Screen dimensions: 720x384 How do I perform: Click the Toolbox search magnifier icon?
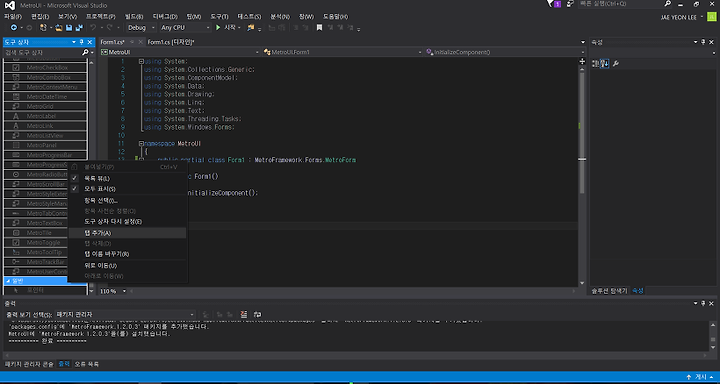pos(85,53)
